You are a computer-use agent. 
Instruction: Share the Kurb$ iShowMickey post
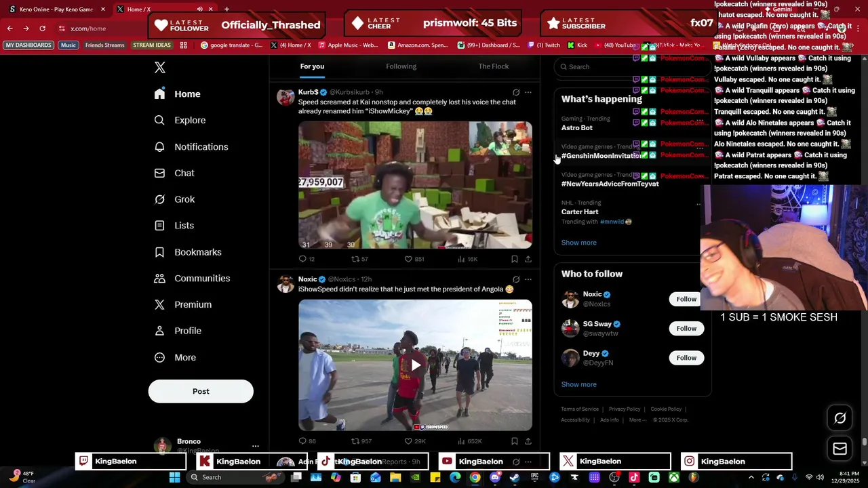click(528, 259)
